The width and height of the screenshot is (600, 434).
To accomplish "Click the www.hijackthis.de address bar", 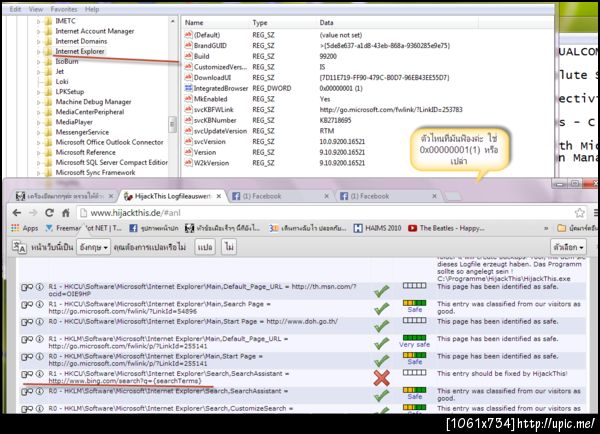I will click(325, 213).
